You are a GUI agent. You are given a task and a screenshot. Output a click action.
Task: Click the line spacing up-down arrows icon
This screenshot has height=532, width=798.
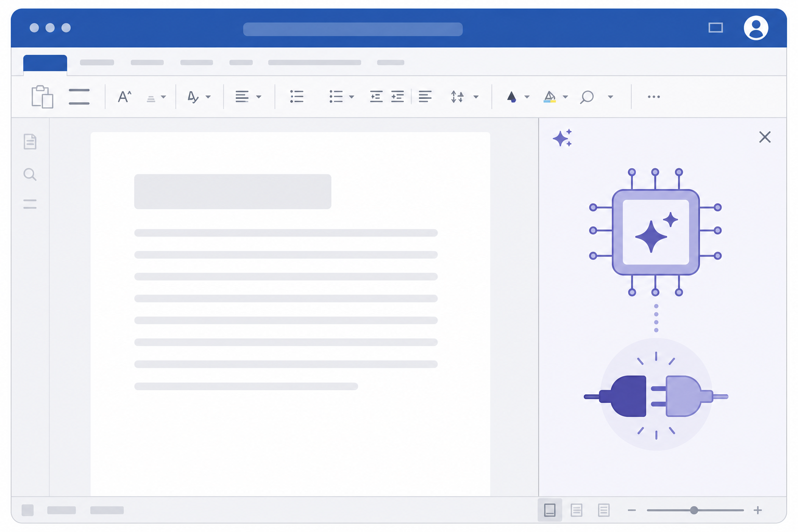tap(457, 97)
